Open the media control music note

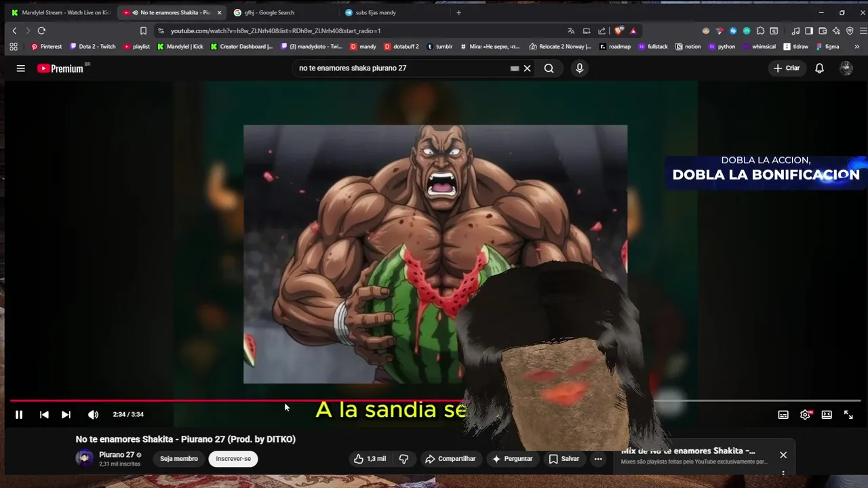click(x=795, y=30)
